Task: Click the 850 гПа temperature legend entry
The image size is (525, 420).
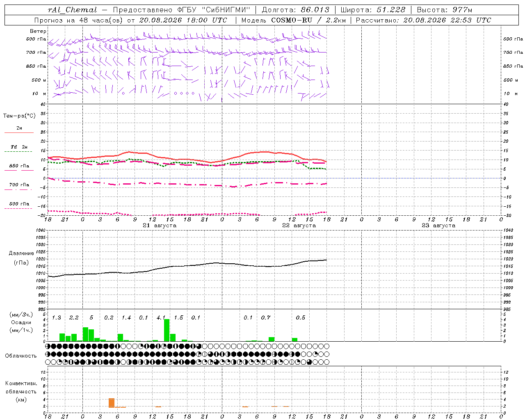Action: pyautogui.click(x=19, y=166)
